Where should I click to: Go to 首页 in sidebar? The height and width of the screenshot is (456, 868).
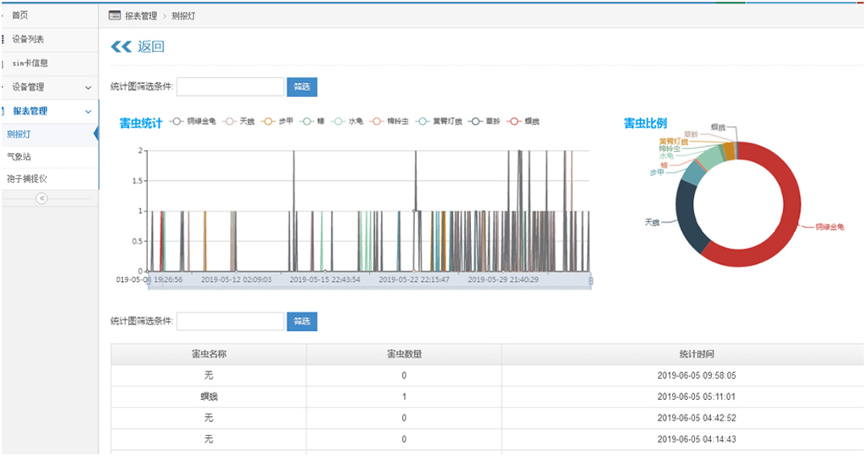20,15
